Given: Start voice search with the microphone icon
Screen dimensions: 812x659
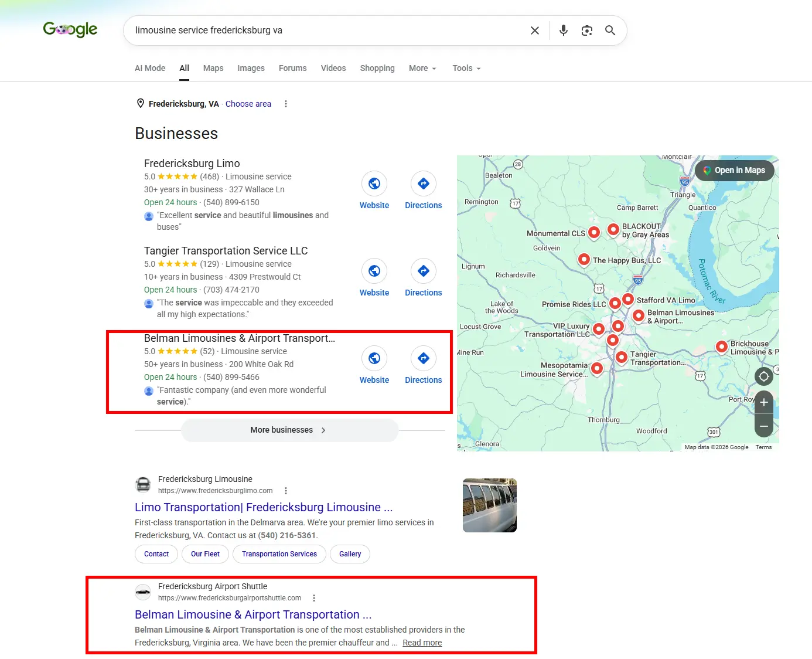Looking at the screenshot, I should click(x=564, y=30).
